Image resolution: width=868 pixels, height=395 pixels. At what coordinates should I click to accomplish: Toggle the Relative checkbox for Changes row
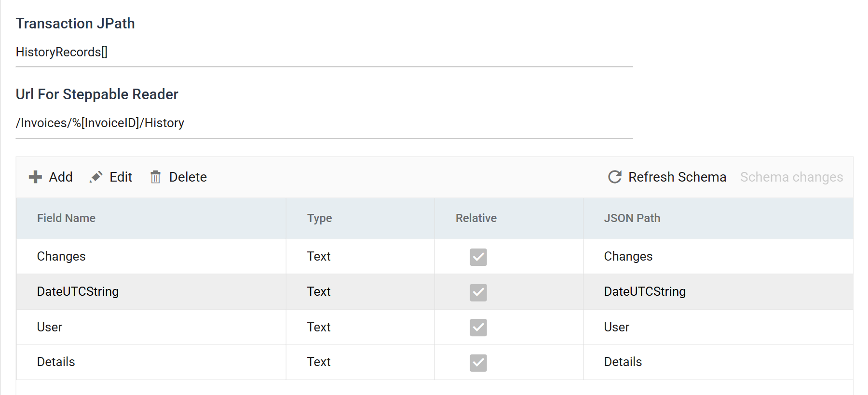coord(478,257)
